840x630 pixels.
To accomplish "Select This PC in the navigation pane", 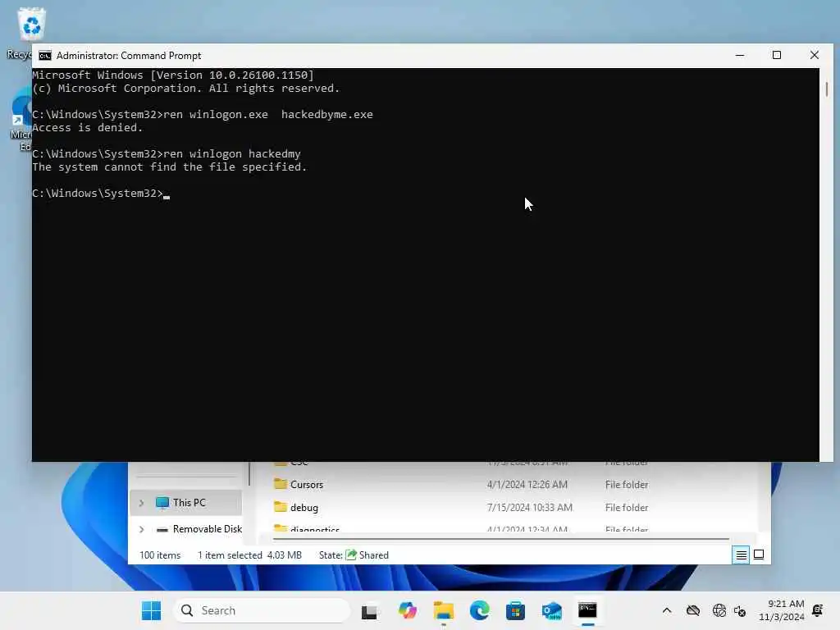I will [186, 503].
